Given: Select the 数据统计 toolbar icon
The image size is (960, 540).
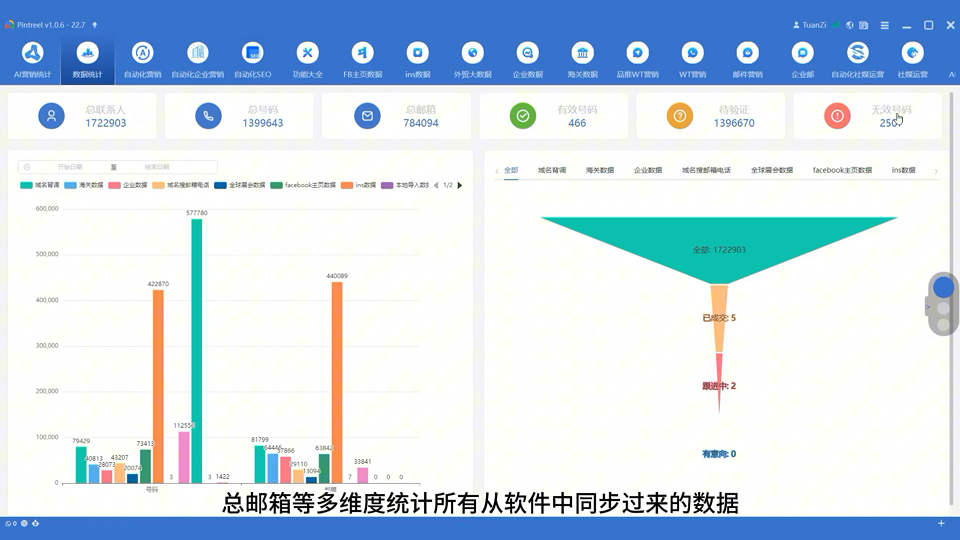Looking at the screenshot, I should [88, 59].
